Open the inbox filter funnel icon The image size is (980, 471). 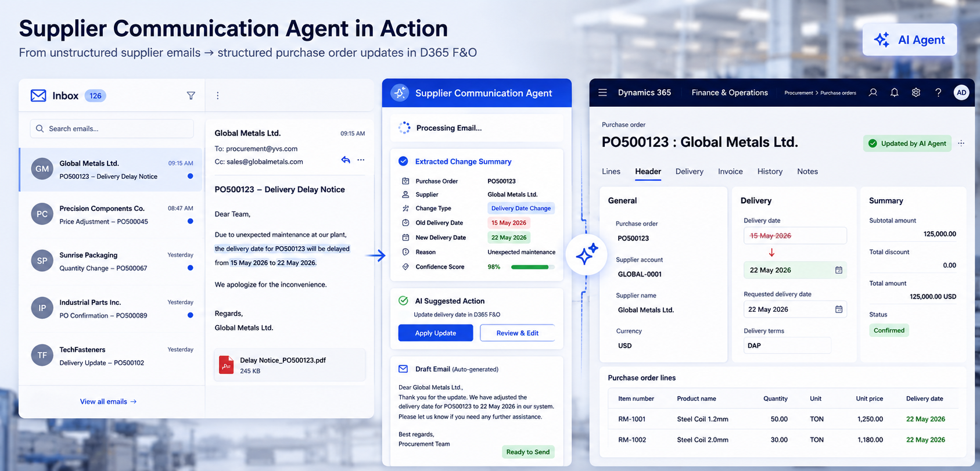(x=191, y=96)
